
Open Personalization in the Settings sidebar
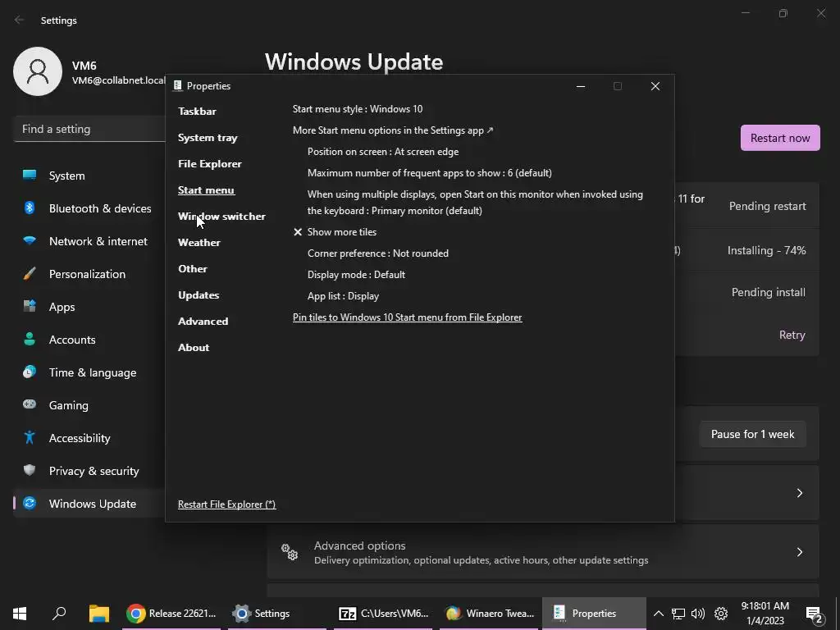(x=89, y=274)
